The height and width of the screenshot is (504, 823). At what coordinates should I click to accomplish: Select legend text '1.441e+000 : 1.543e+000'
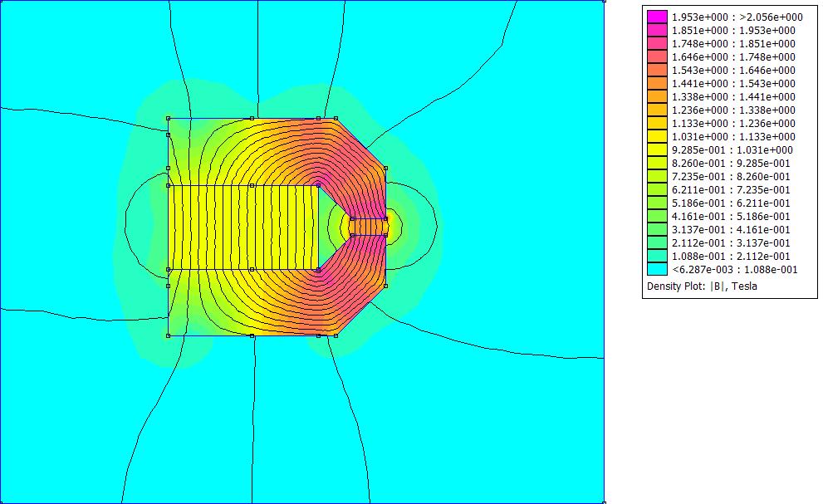point(734,84)
